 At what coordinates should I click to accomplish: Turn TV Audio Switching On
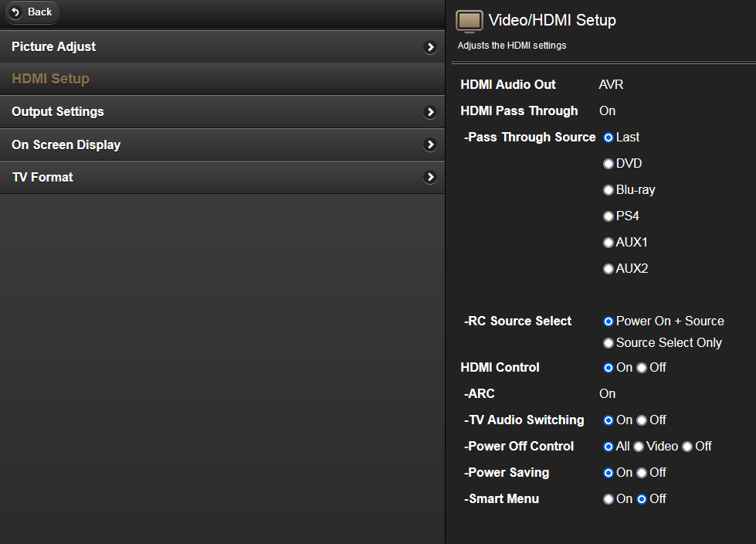click(x=609, y=420)
